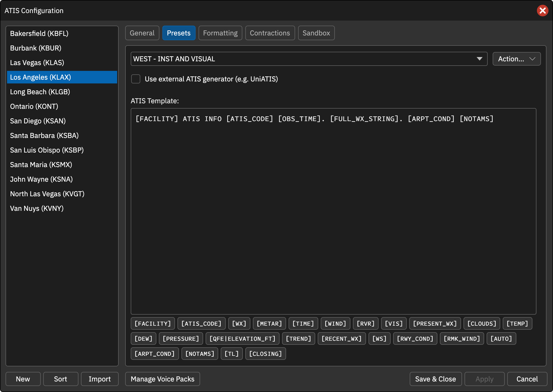The height and width of the screenshot is (392, 553).
Task: Expand the Action... dropdown menu
Action: click(x=517, y=59)
